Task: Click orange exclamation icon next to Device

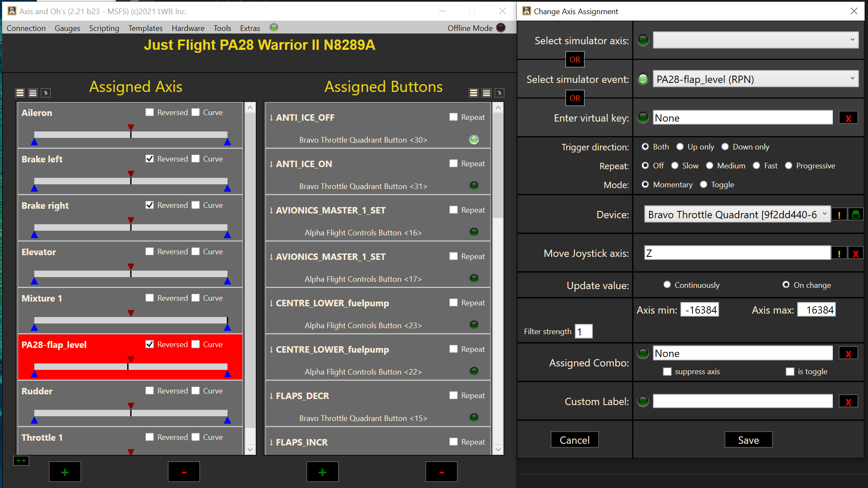Action: coord(839,214)
